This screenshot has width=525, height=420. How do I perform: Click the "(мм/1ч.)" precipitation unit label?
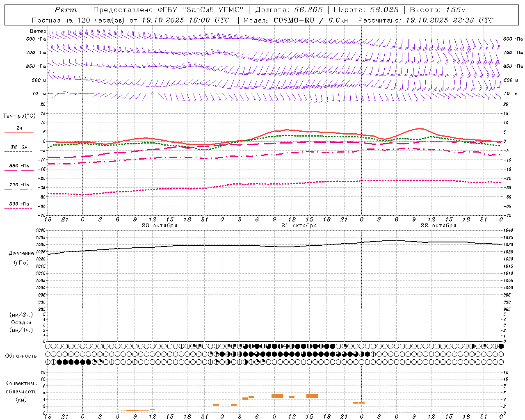pos(21,330)
